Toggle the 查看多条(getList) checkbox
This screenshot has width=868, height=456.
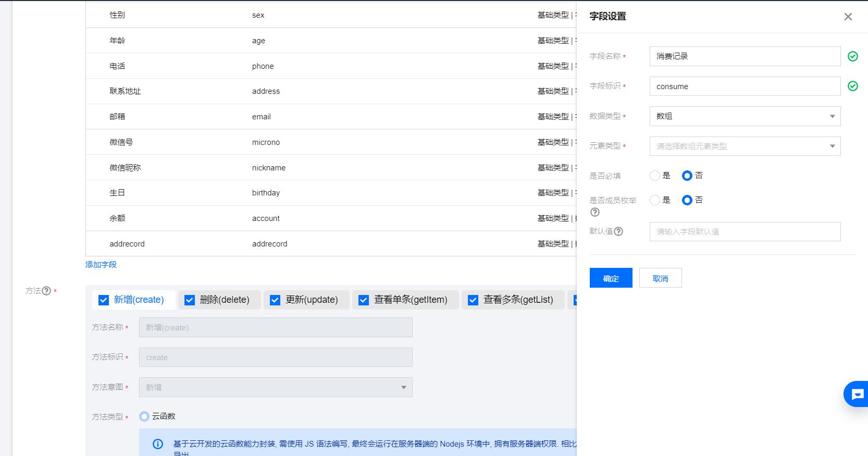click(x=473, y=300)
